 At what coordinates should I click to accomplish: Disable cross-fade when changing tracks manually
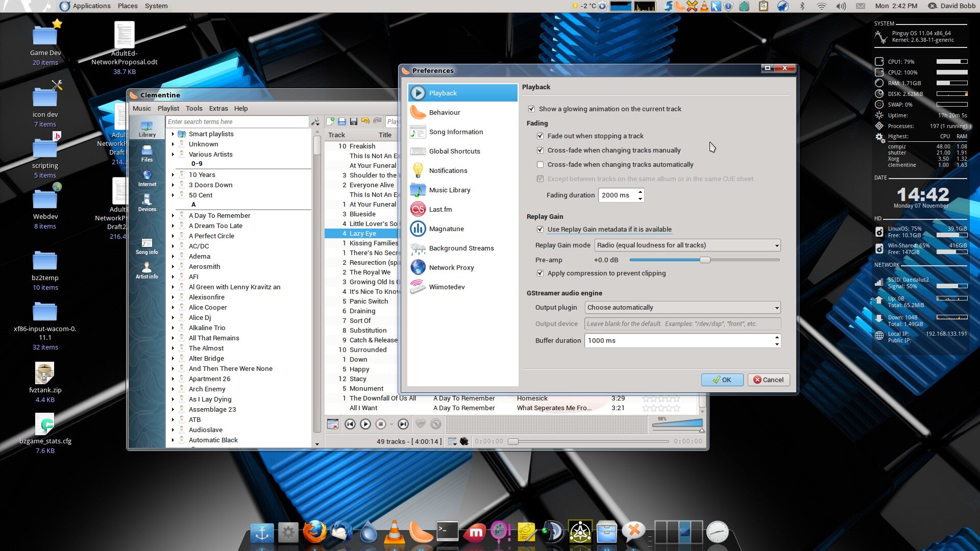click(540, 150)
